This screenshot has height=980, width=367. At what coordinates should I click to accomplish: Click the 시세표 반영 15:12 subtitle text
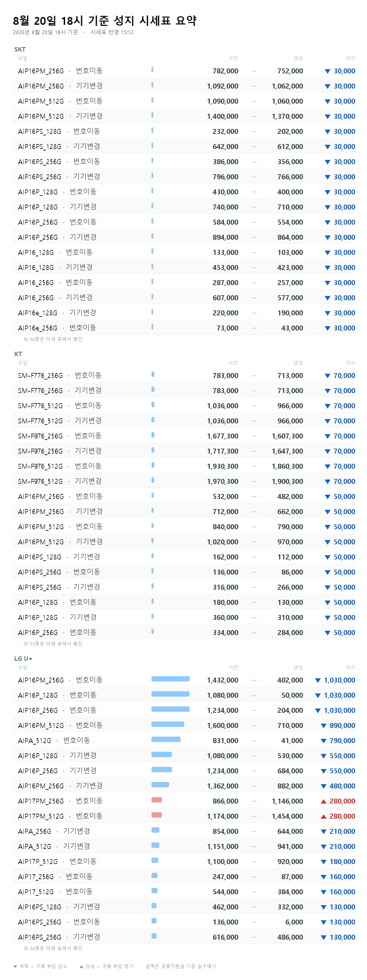coord(112,32)
